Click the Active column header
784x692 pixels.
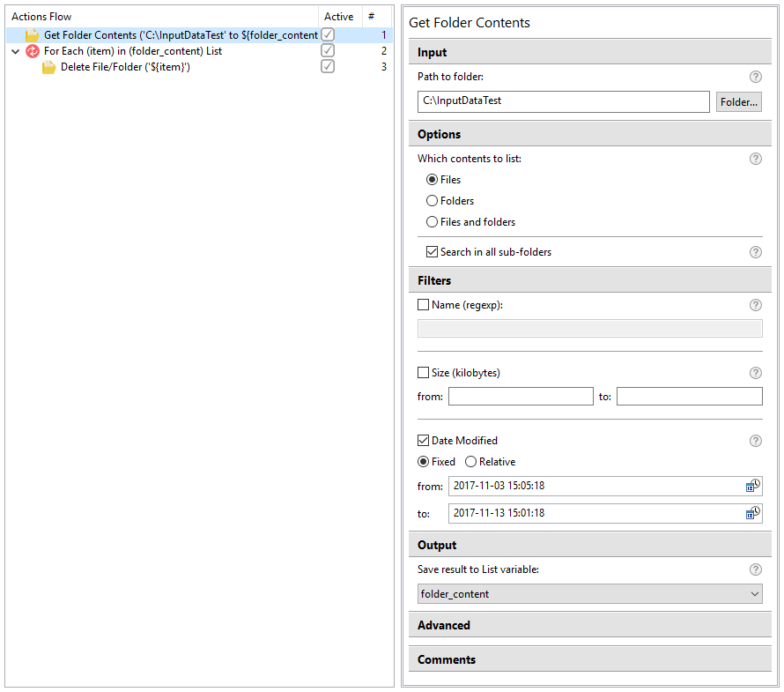[340, 17]
